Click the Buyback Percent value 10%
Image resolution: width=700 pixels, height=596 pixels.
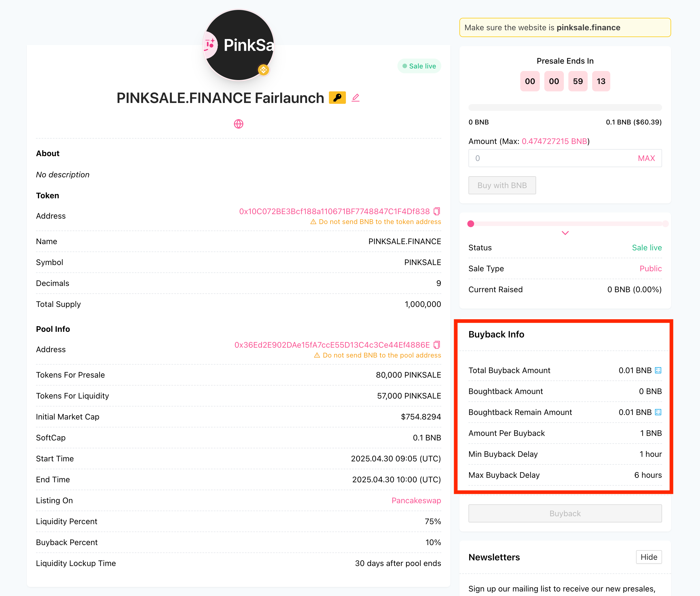[433, 542]
